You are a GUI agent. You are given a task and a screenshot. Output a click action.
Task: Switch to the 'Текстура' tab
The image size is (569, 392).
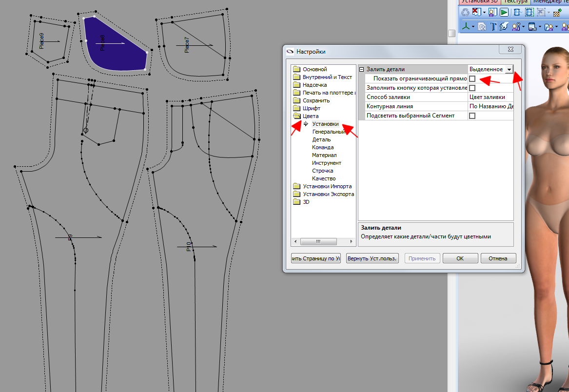click(x=516, y=1)
